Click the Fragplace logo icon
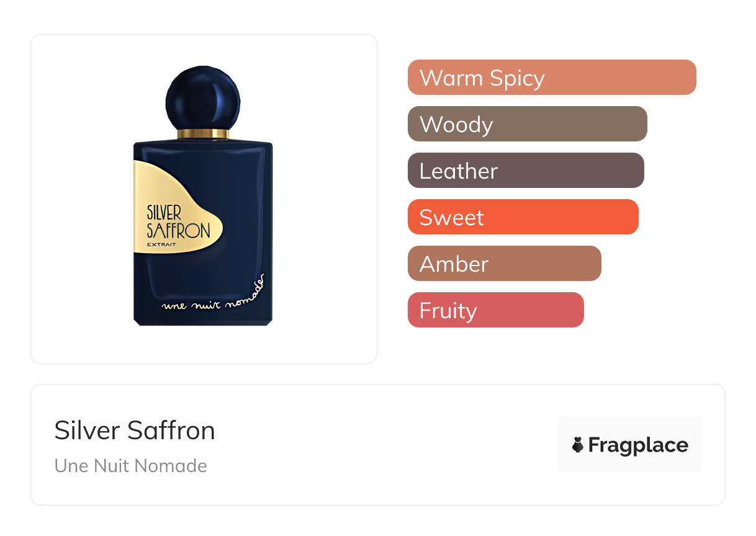 tap(578, 445)
